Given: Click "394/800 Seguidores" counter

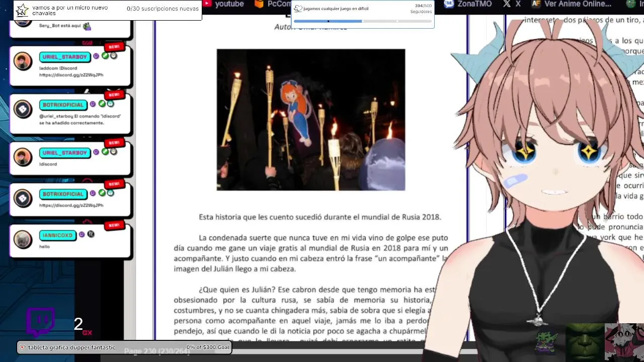Looking at the screenshot, I should tap(421, 9).
